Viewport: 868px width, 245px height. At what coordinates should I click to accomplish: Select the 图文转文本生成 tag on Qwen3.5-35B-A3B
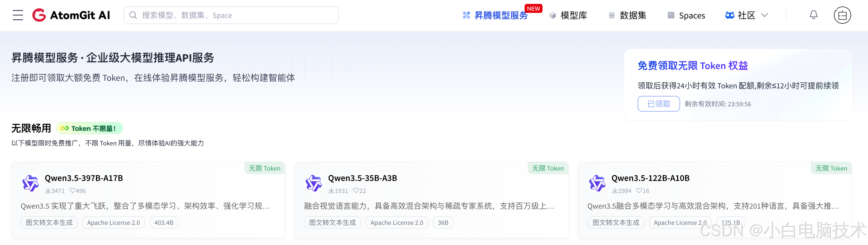[x=332, y=223]
